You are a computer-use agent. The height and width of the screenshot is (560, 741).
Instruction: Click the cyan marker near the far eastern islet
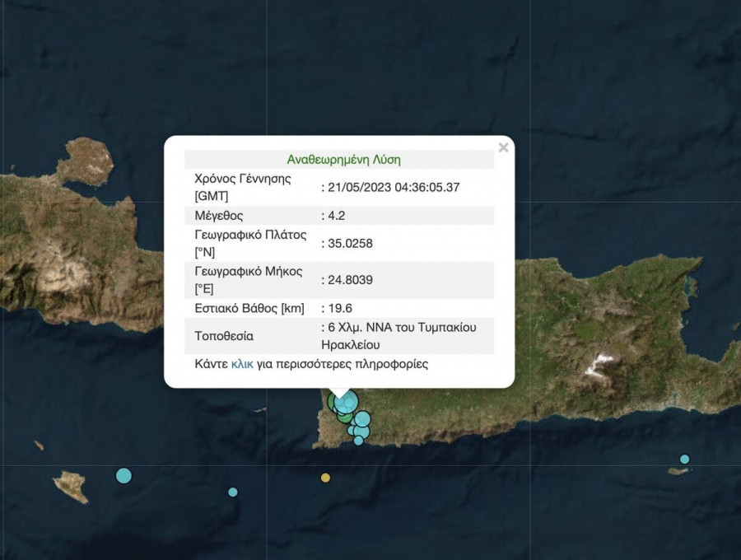(684, 460)
